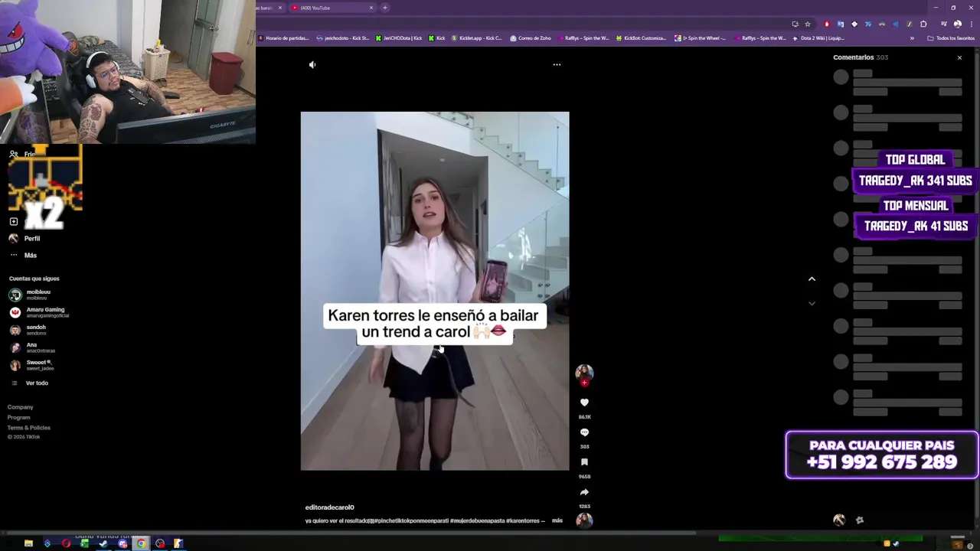Open Perfil in the sidebar
The width and height of the screenshot is (980, 551).
pyautogui.click(x=24, y=238)
